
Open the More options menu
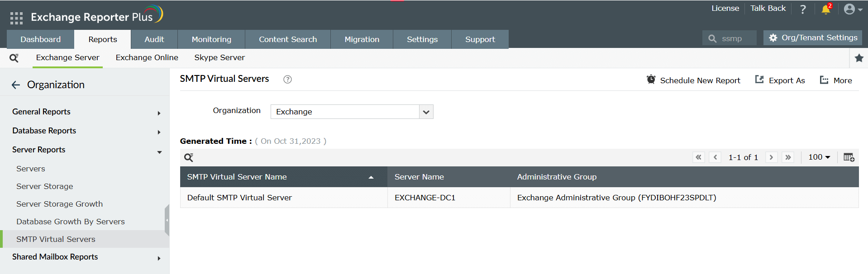click(x=836, y=80)
